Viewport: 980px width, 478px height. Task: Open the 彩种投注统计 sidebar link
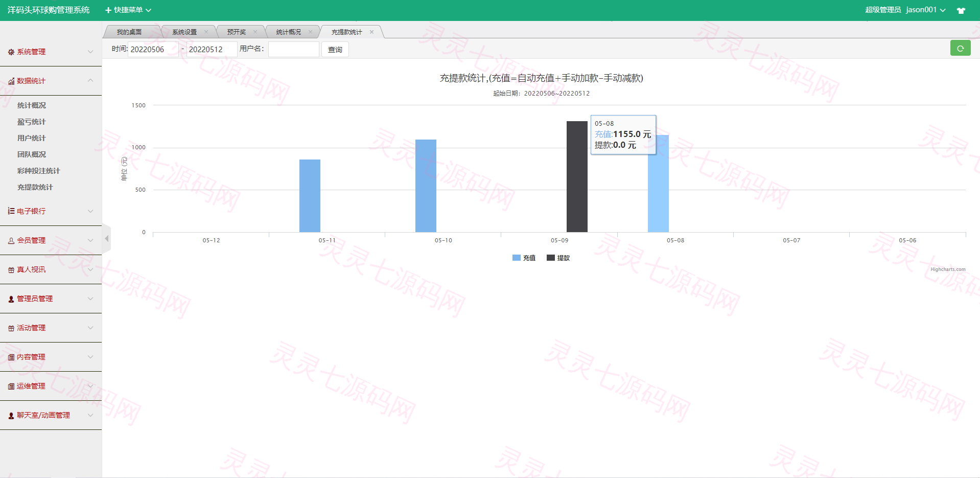pos(39,171)
